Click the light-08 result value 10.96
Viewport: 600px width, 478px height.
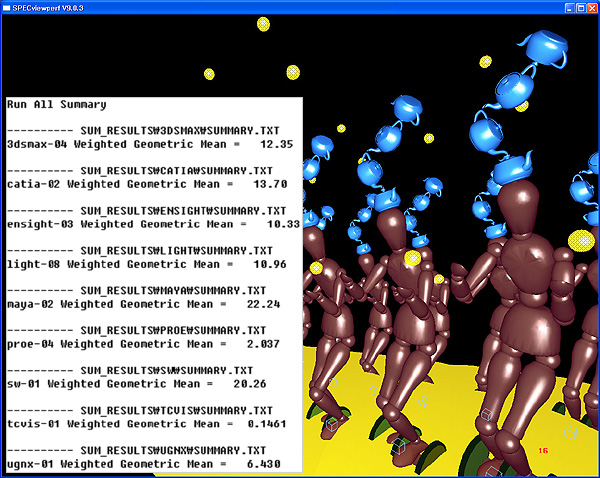coord(257,264)
